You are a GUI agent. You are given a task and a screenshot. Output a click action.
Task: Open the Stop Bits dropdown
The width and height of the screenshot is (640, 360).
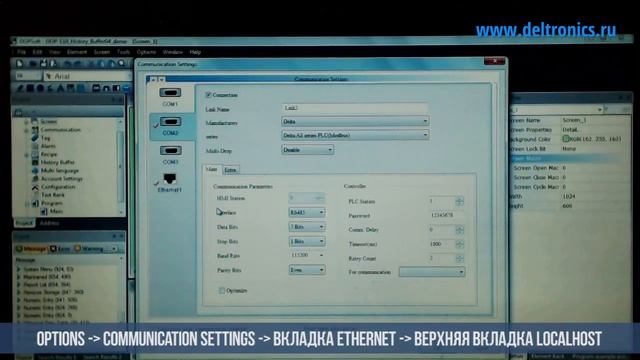coord(307,241)
